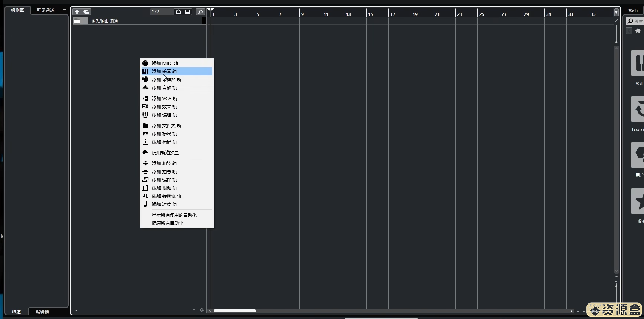Click the 搜索 search field
The height and width of the screenshot is (319, 644).
[x=635, y=21]
